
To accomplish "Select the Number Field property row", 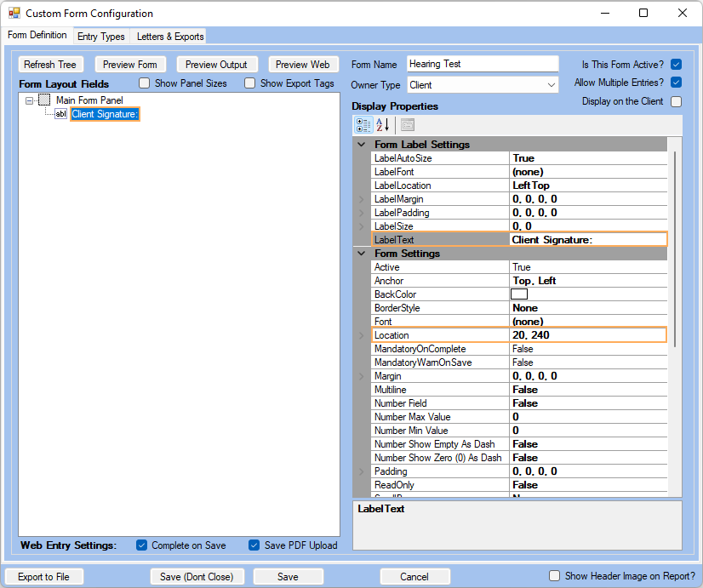I will (x=520, y=403).
